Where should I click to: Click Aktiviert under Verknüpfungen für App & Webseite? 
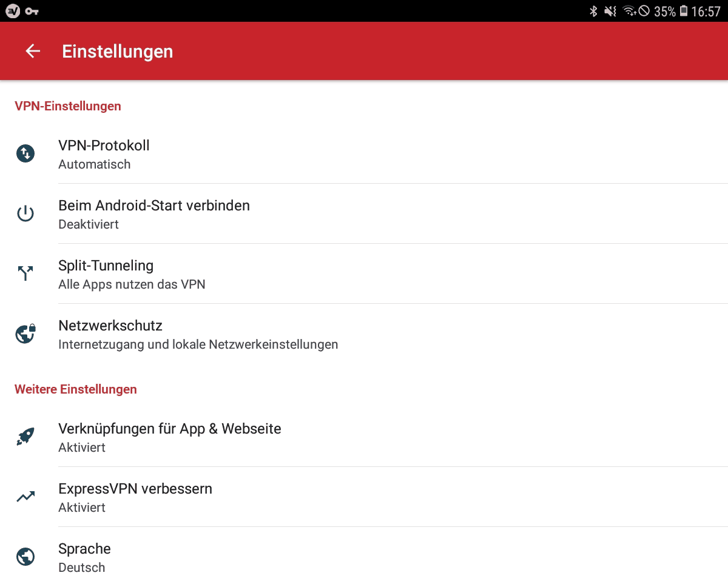tap(82, 448)
